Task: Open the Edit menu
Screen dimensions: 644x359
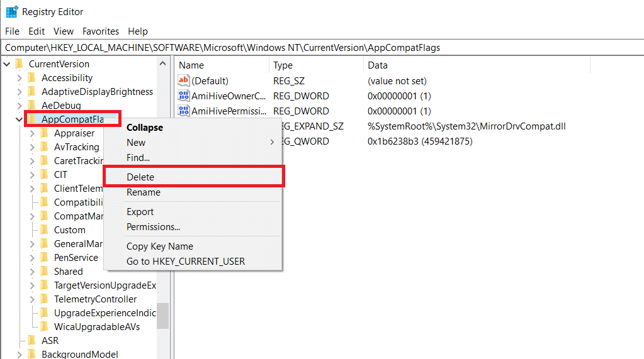Action: [37, 31]
